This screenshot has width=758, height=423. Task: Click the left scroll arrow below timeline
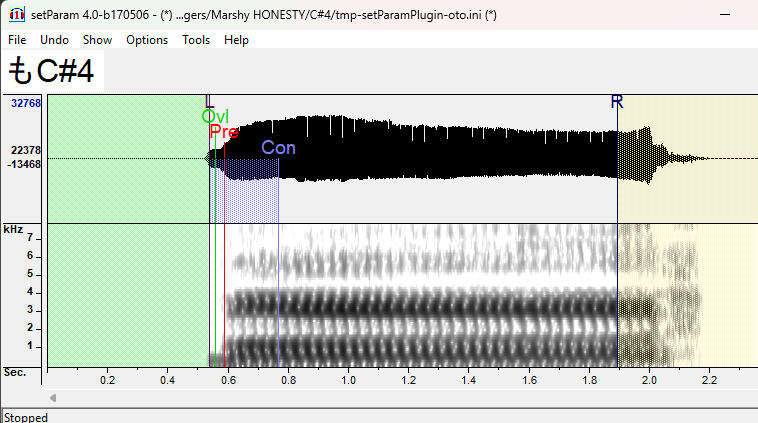tap(53, 398)
